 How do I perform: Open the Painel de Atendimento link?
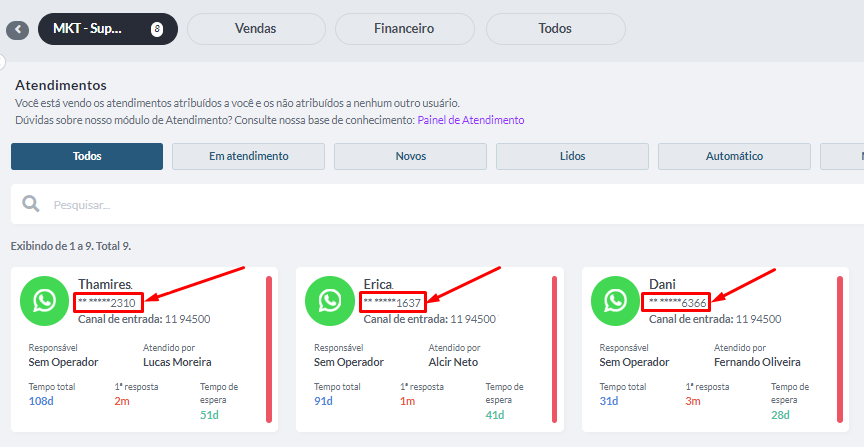click(471, 120)
